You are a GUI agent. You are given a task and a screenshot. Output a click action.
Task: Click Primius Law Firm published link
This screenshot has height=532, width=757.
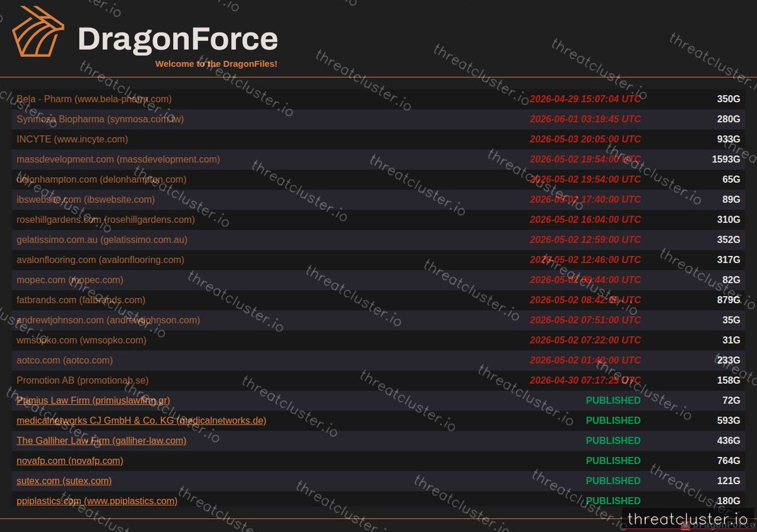92,400
